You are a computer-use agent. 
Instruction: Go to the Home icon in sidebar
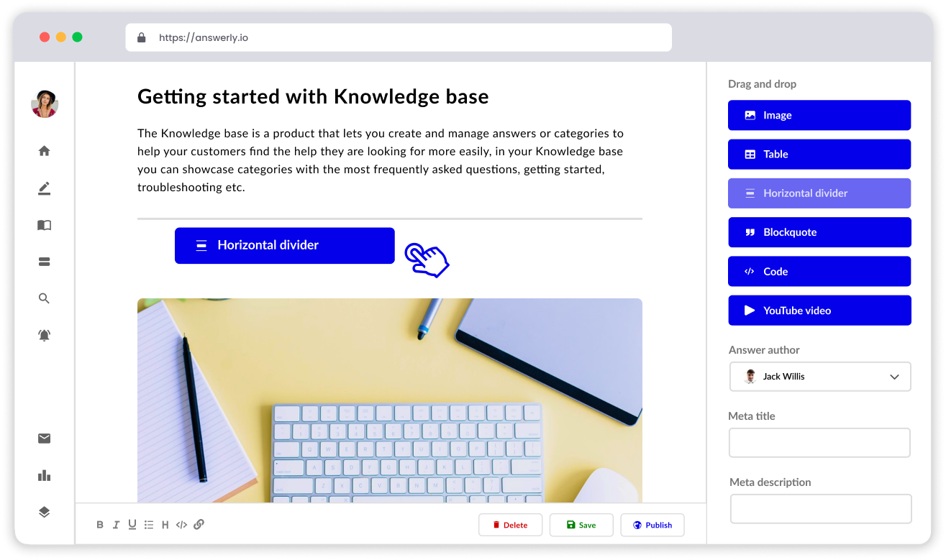click(x=45, y=151)
